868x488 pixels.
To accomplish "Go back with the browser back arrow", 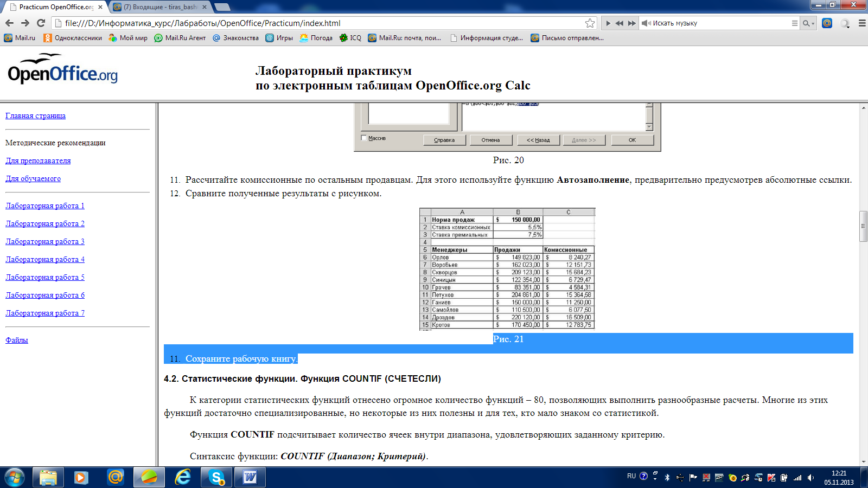I will click(x=9, y=23).
